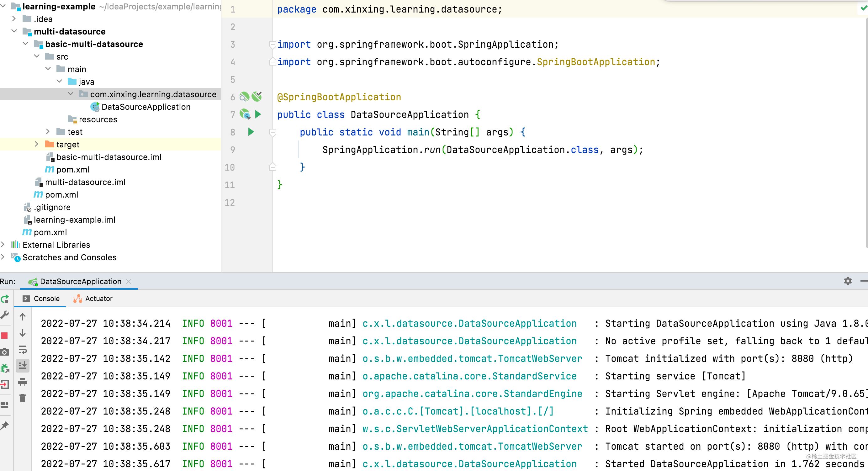This screenshot has height=471, width=868.
Task: Click Spring autowired gutter icon beside @SpringBootApplication
Action: [257, 97]
